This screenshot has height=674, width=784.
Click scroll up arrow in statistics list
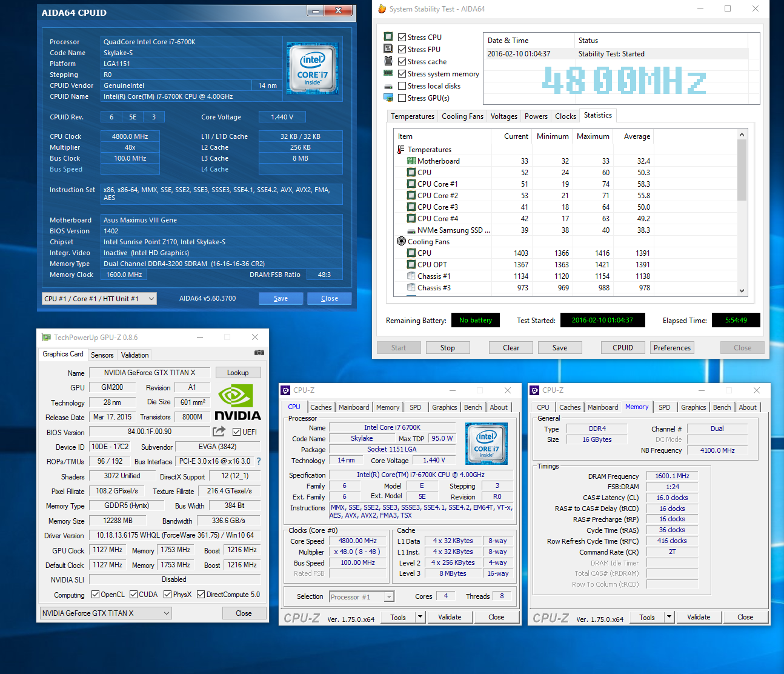click(742, 135)
